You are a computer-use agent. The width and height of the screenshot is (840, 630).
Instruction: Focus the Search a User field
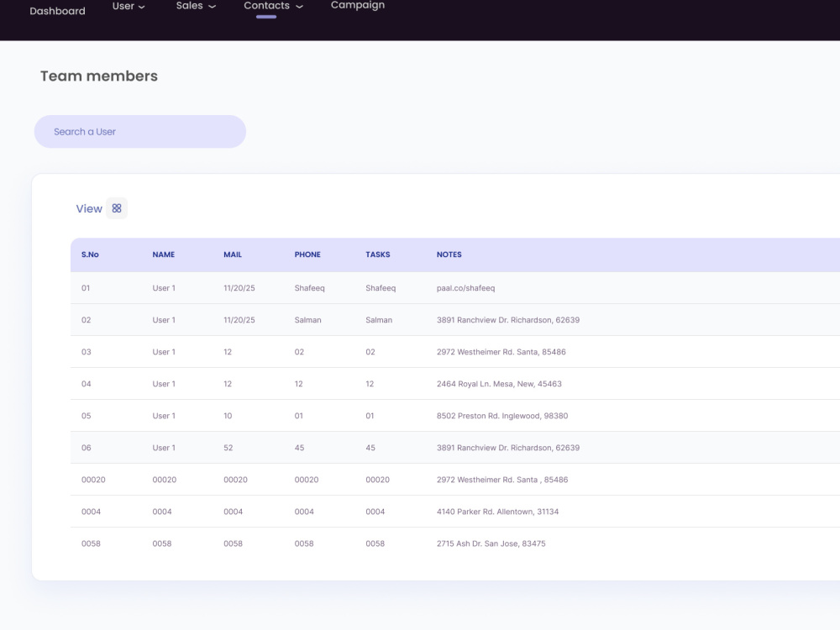tap(139, 132)
